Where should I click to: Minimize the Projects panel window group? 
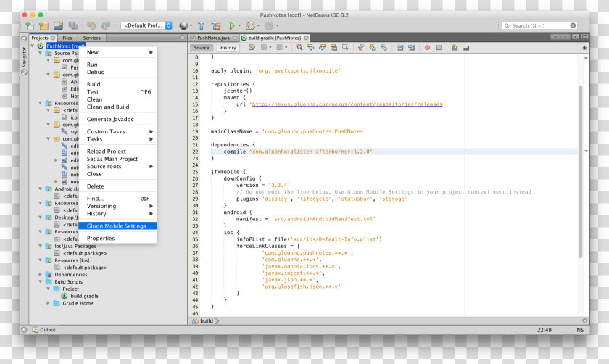[182, 38]
